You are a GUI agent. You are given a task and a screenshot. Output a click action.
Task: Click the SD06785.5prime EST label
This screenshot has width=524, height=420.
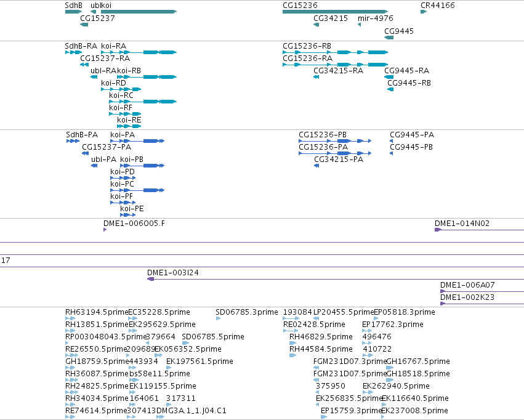[x=213, y=337]
